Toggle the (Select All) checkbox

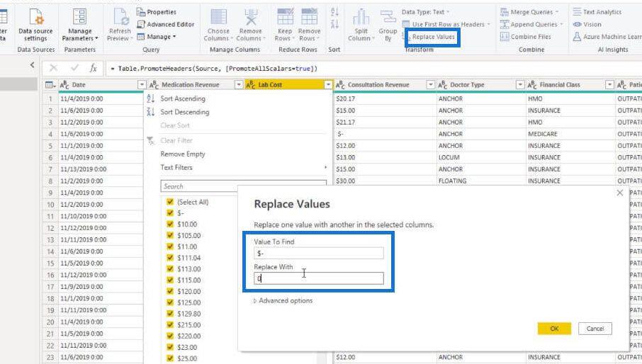(x=170, y=202)
